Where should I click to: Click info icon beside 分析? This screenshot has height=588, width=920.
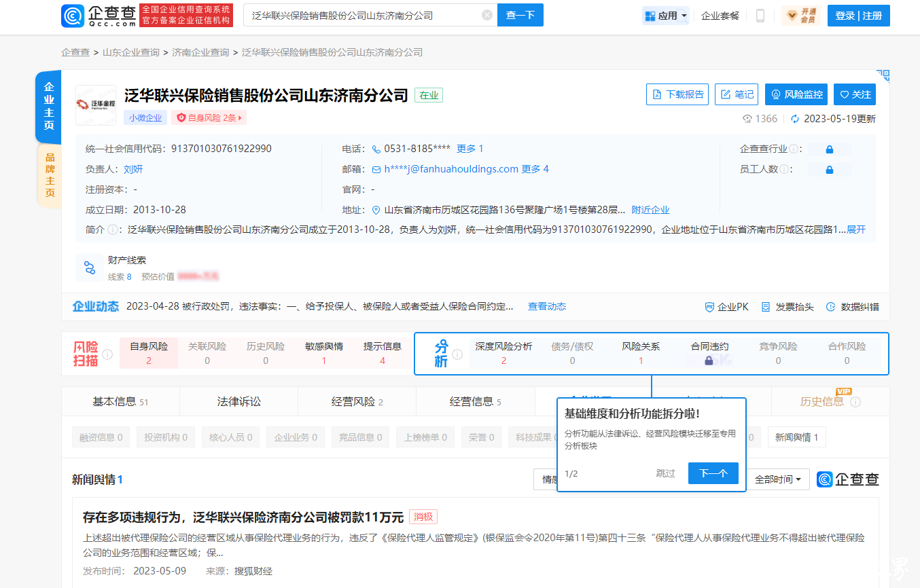[457, 354]
